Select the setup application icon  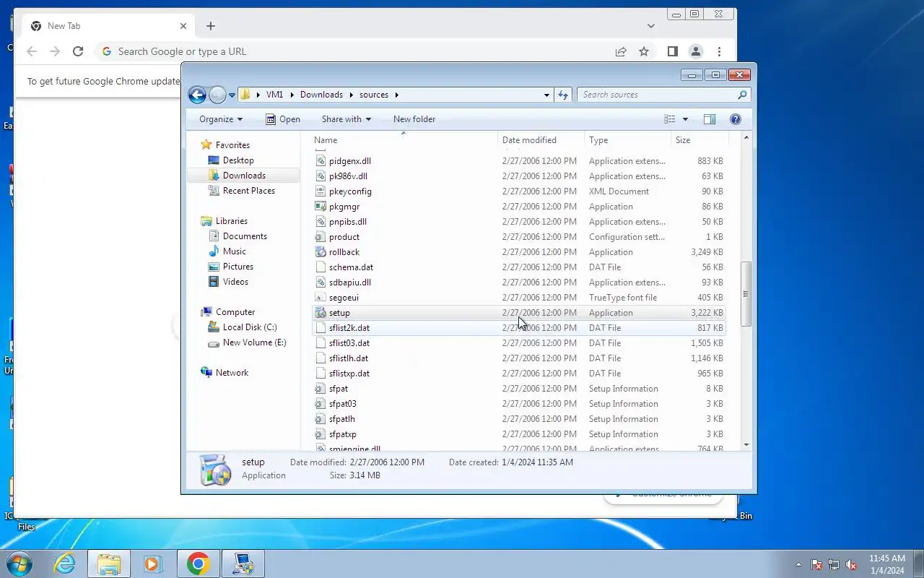(x=321, y=313)
